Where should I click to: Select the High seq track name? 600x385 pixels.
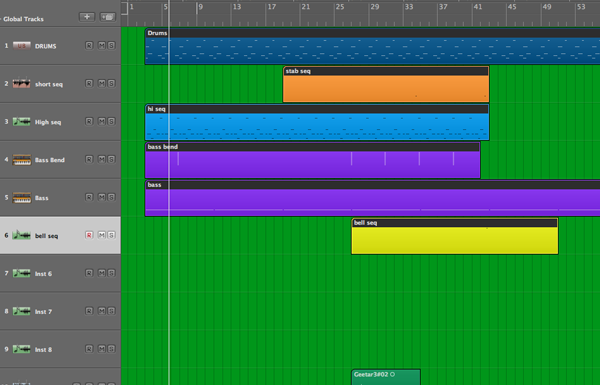pyautogui.click(x=48, y=122)
